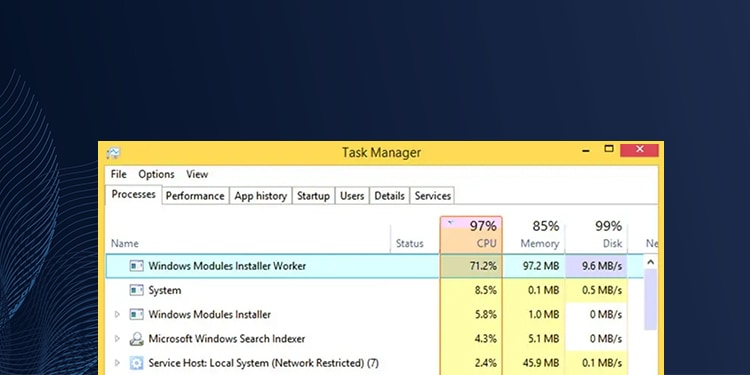Click the Task Manager title bar icon
The image size is (750, 375).
[x=113, y=153]
